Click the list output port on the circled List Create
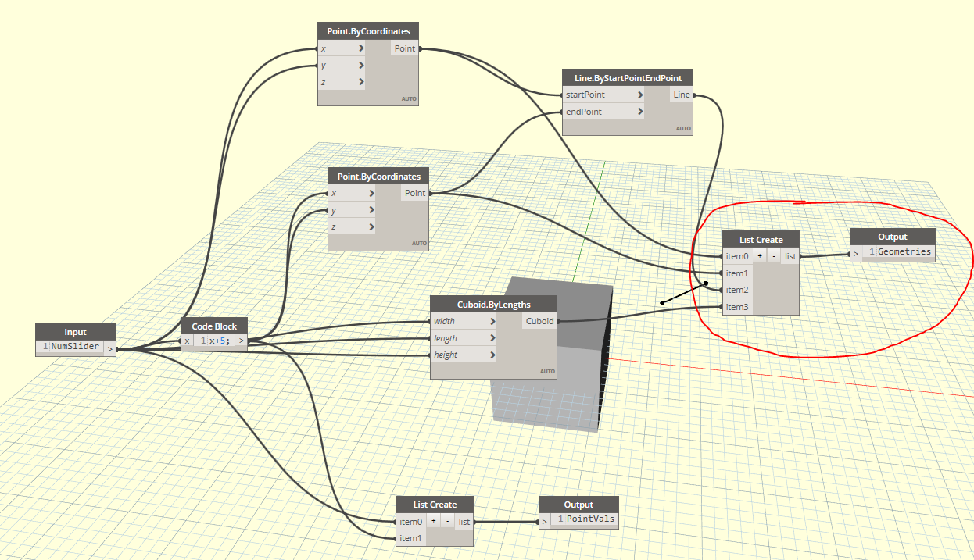Screen dimensions: 974x560 click(x=790, y=255)
